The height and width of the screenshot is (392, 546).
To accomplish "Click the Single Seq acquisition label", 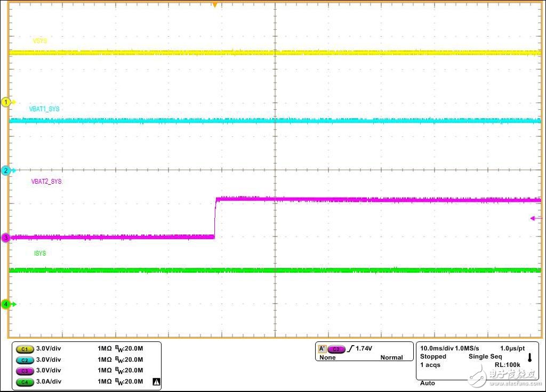I will click(x=485, y=356).
